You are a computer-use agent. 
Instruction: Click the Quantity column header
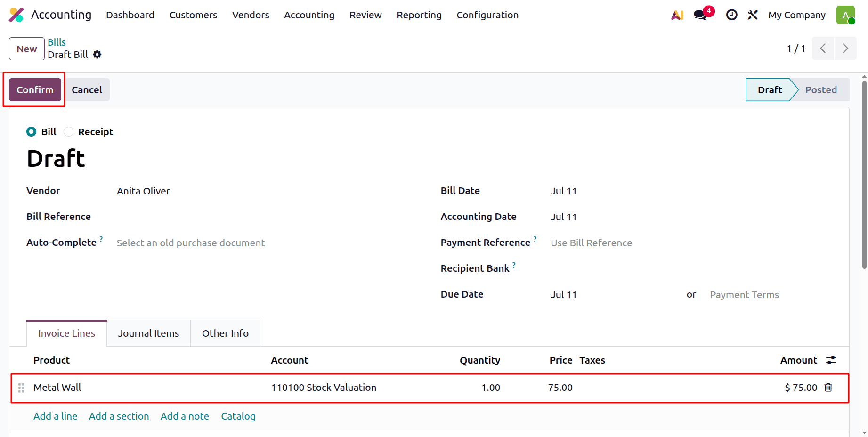click(480, 360)
